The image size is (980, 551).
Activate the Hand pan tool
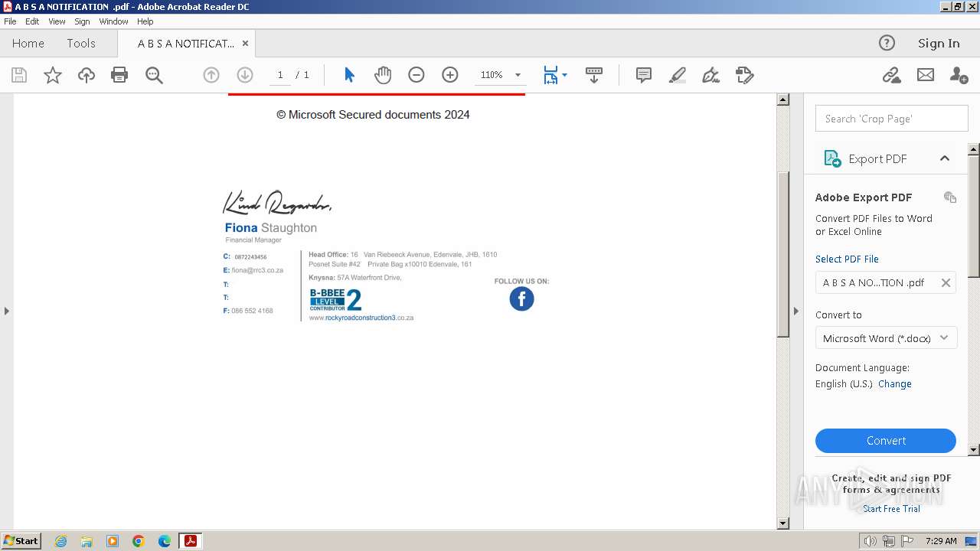click(383, 75)
